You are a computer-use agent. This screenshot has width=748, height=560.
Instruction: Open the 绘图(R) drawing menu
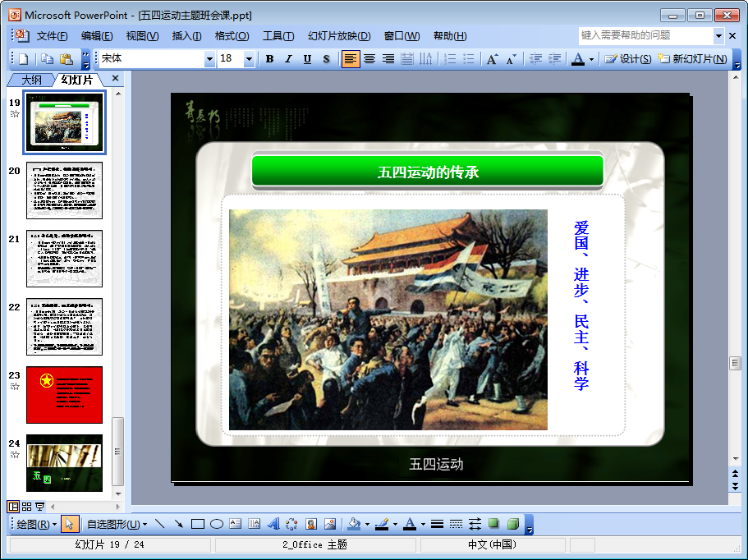point(37,524)
